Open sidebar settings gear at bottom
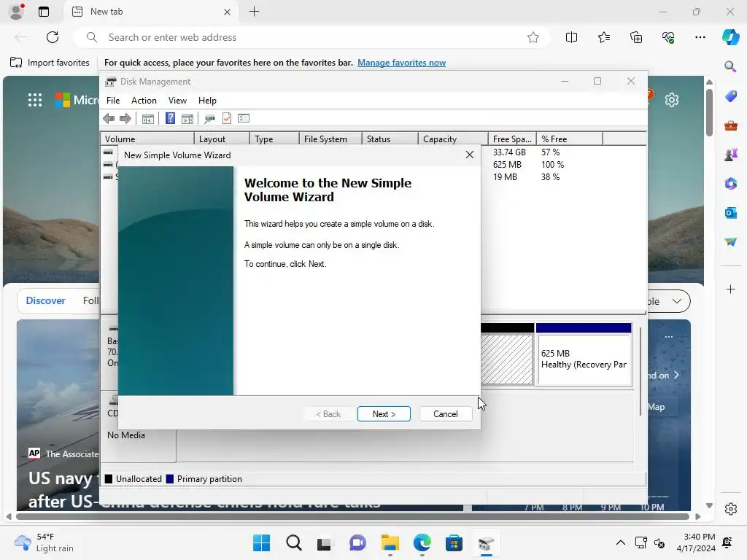The image size is (747, 560). 730,508
